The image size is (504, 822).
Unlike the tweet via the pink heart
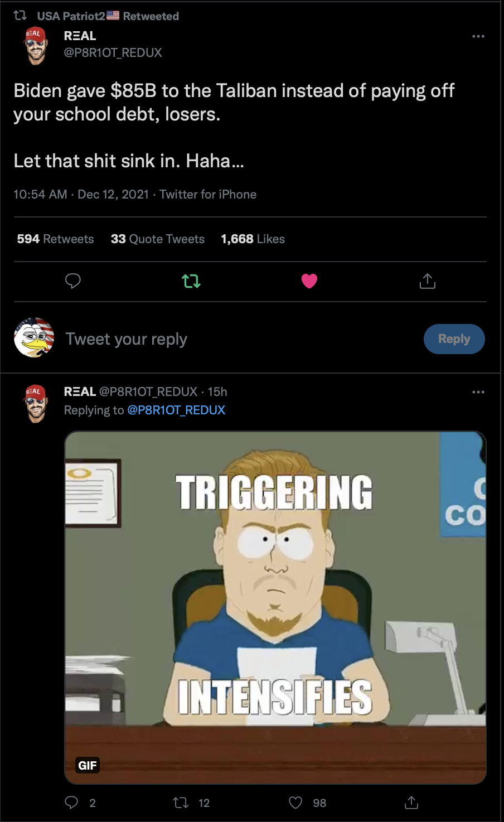click(x=309, y=281)
